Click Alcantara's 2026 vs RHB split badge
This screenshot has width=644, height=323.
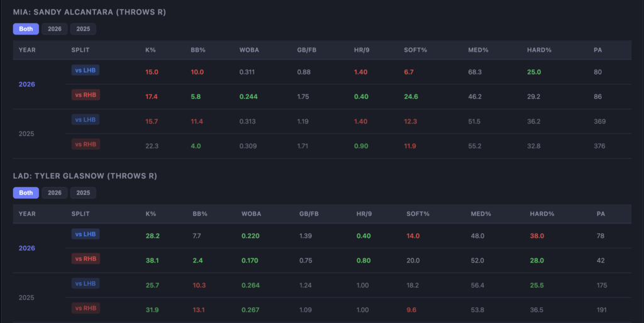[x=86, y=95]
